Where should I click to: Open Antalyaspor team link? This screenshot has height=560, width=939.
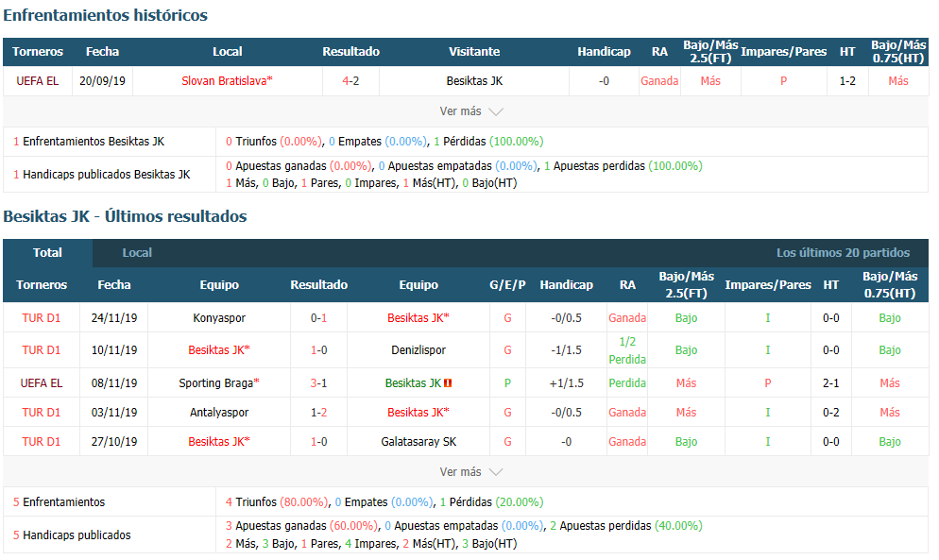219,412
